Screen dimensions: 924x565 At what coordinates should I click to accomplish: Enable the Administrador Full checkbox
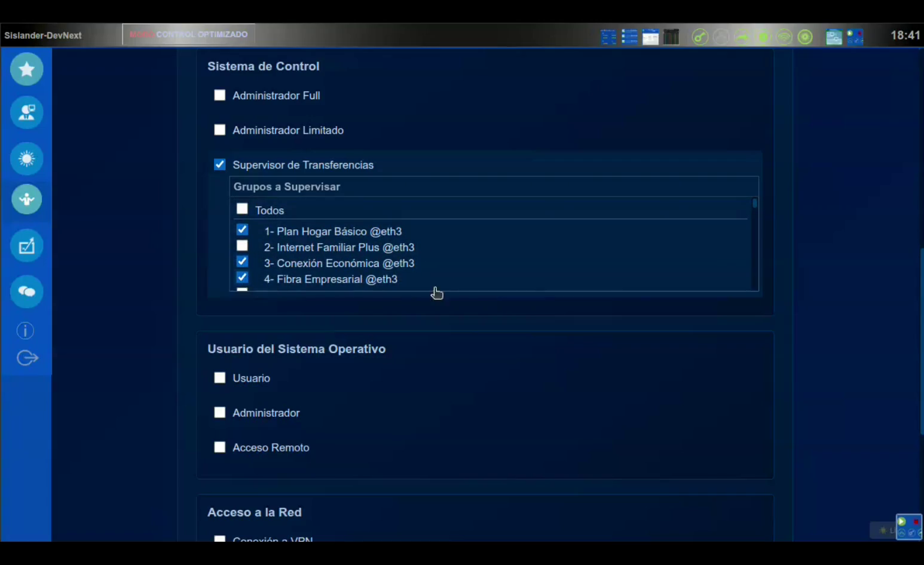point(220,96)
